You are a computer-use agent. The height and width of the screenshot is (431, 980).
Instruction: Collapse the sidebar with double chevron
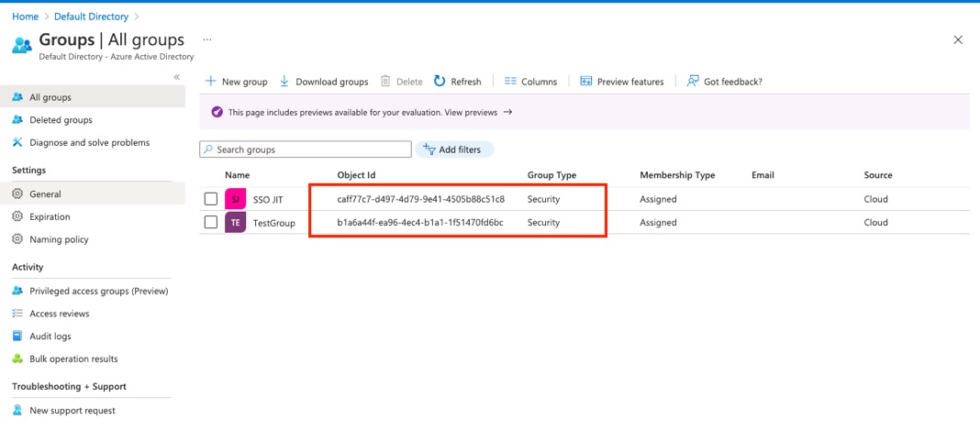coord(177,77)
